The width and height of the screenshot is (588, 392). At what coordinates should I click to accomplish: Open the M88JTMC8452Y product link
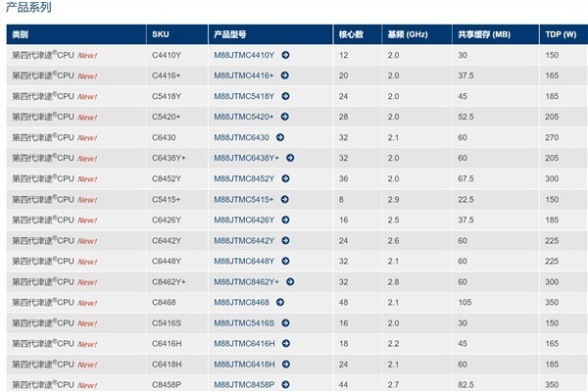[244, 178]
